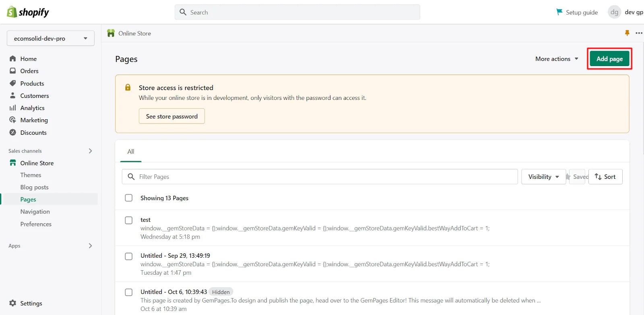The height and width of the screenshot is (315, 644).
Task: Open the More actions dropdown
Action: click(x=557, y=59)
